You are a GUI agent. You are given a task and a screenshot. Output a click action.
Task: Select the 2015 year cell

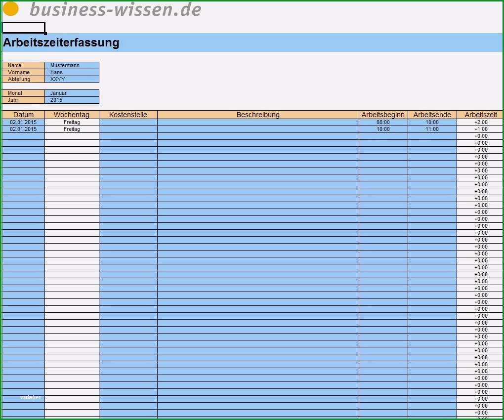[x=72, y=100]
